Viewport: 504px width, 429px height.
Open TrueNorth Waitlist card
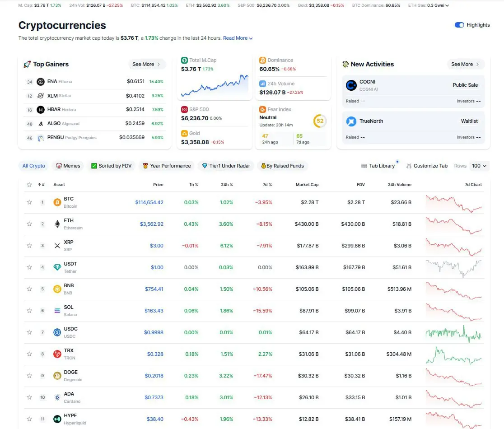(x=413, y=128)
